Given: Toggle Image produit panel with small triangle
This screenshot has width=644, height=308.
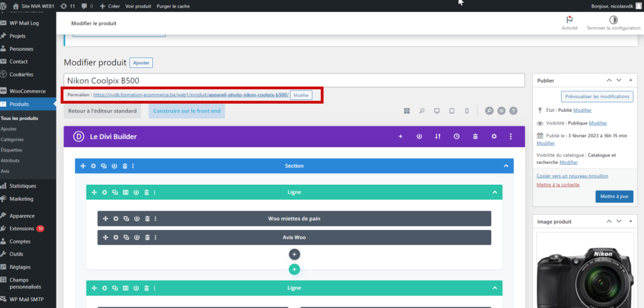Looking at the screenshot, I should (x=630, y=221).
